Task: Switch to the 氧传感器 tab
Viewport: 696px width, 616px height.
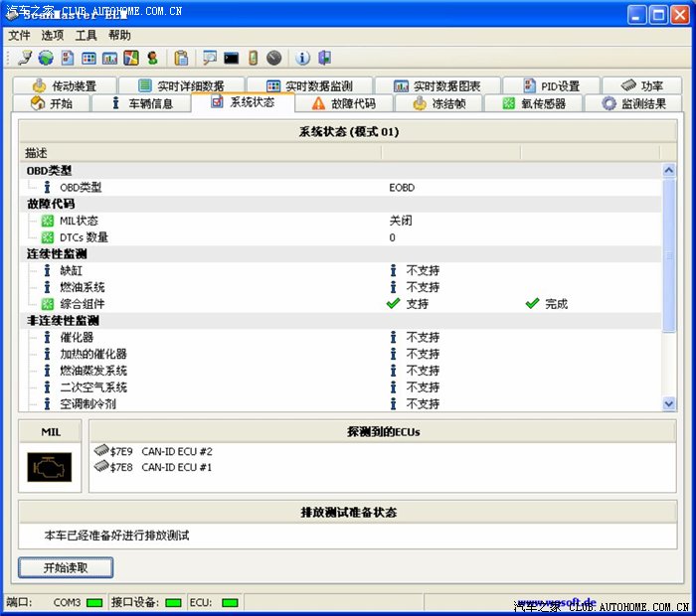Action: 535,103
